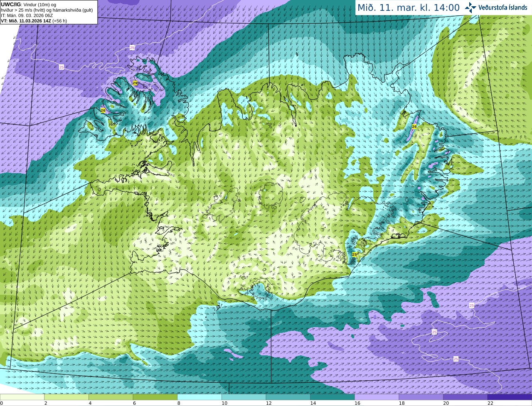Click the '20' value on the color scale
Viewport: 532px width, 406px height.
[446, 403]
